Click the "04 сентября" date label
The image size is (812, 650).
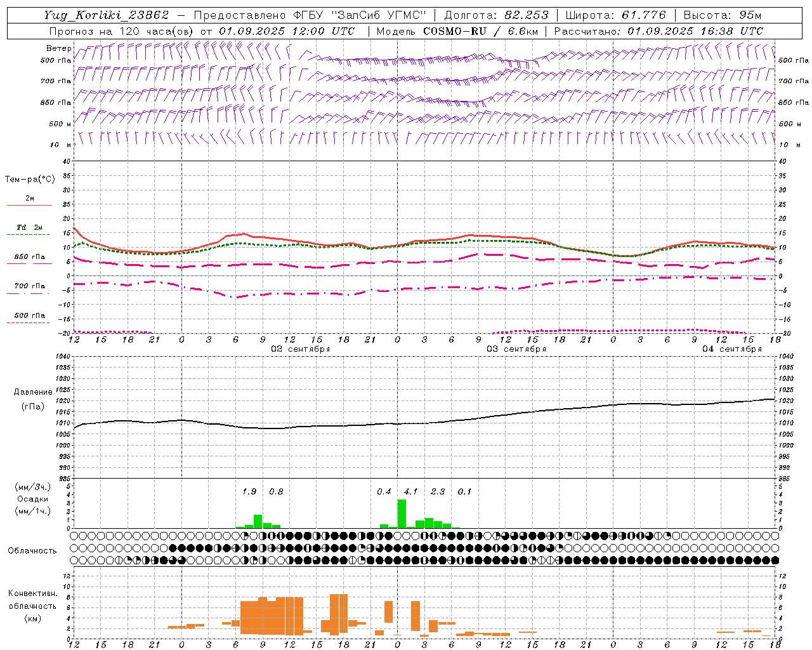(x=732, y=349)
